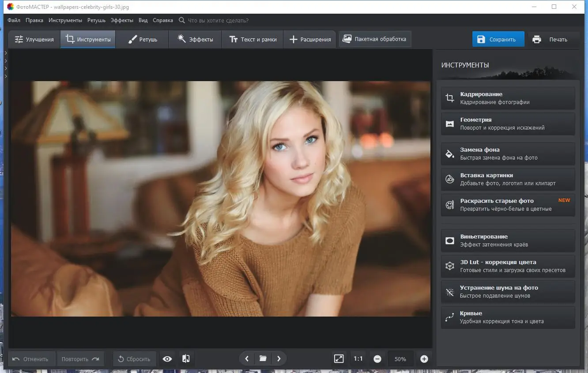This screenshot has height=373, width=588.
Task: Open the Файл menu
Action: click(x=13, y=20)
